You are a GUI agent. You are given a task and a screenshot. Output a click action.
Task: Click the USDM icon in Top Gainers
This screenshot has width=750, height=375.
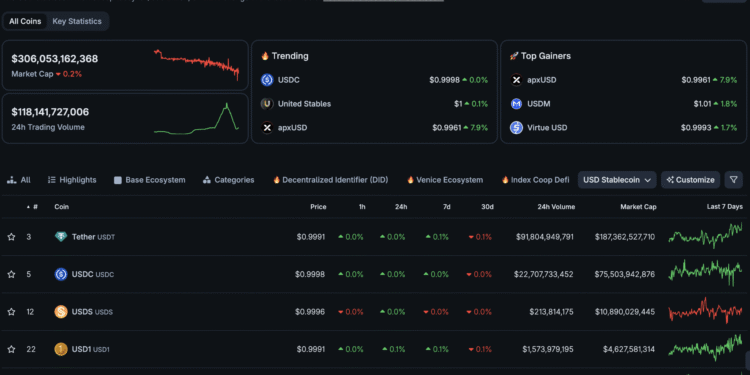516,104
